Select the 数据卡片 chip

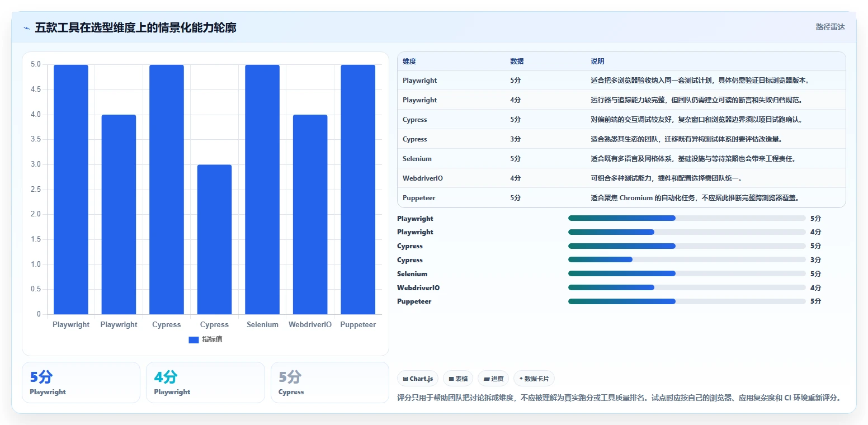(534, 379)
